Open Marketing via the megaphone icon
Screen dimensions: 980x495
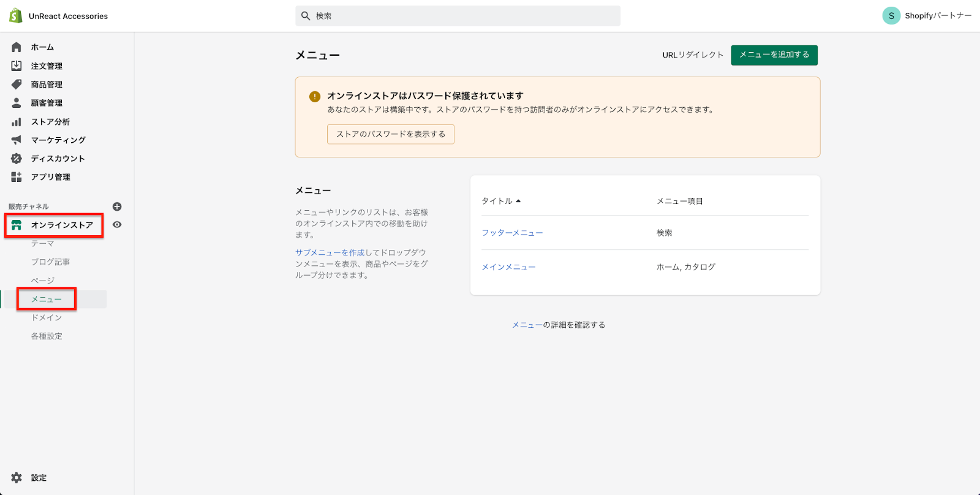point(17,140)
